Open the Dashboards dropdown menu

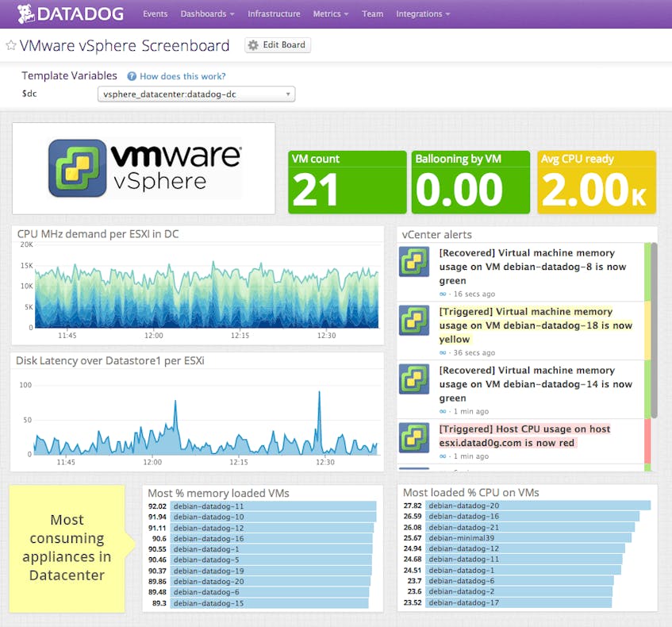(x=207, y=13)
